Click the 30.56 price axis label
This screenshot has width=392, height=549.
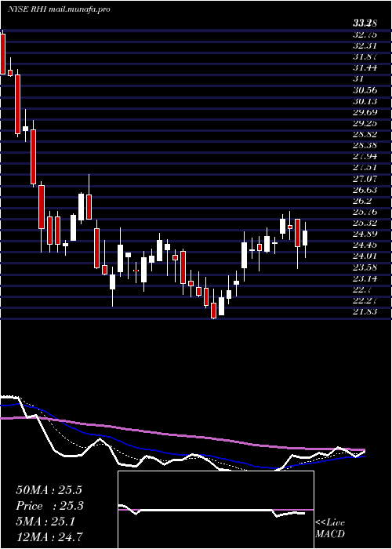tap(365, 90)
